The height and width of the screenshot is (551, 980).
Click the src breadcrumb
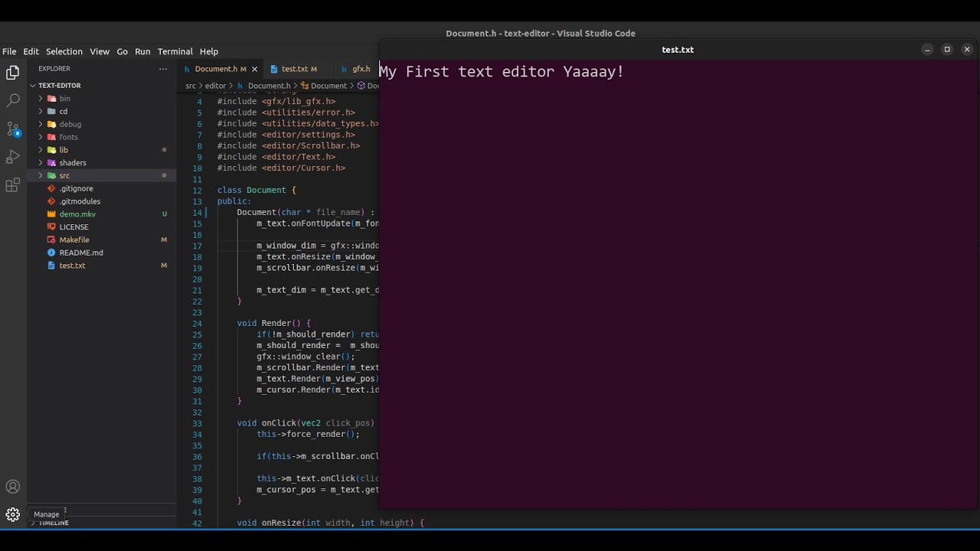191,86
